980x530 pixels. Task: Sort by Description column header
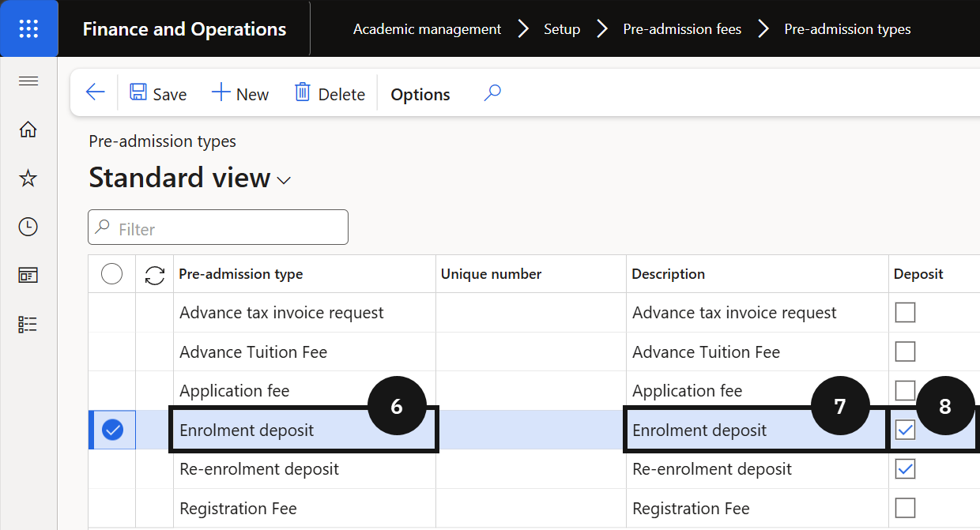(758, 274)
